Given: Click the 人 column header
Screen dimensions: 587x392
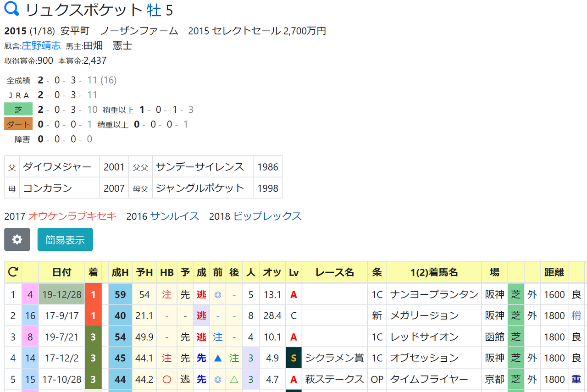Looking at the screenshot, I should [251, 272].
